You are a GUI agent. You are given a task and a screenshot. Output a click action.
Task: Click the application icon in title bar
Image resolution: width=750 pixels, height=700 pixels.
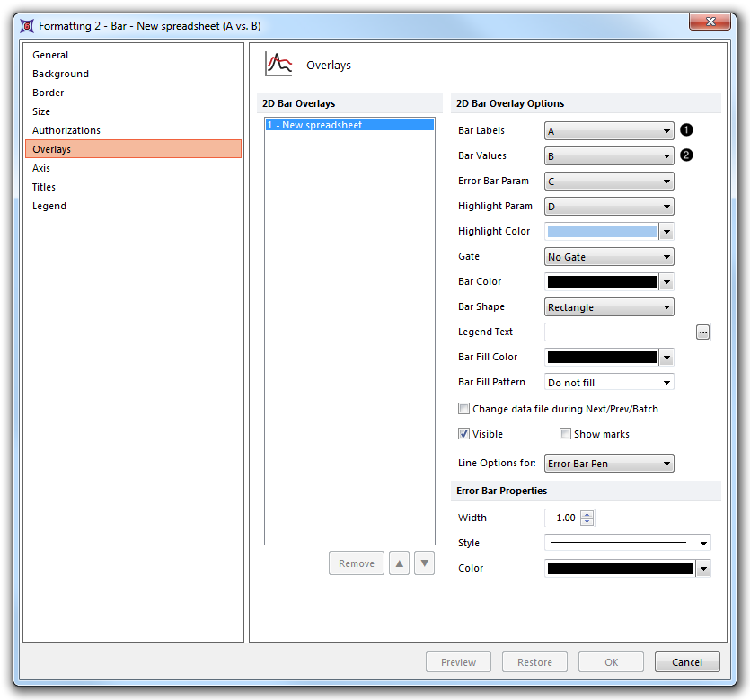point(27,26)
